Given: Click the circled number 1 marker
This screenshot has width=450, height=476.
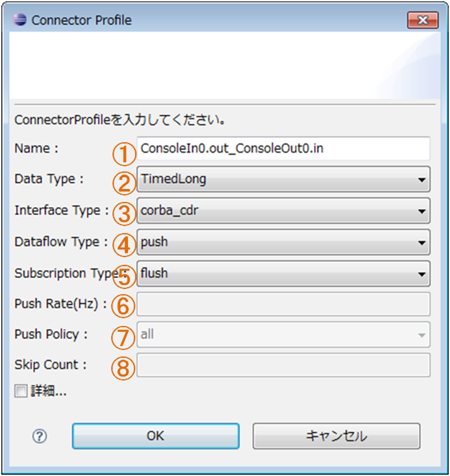Looking at the screenshot, I should click(124, 154).
